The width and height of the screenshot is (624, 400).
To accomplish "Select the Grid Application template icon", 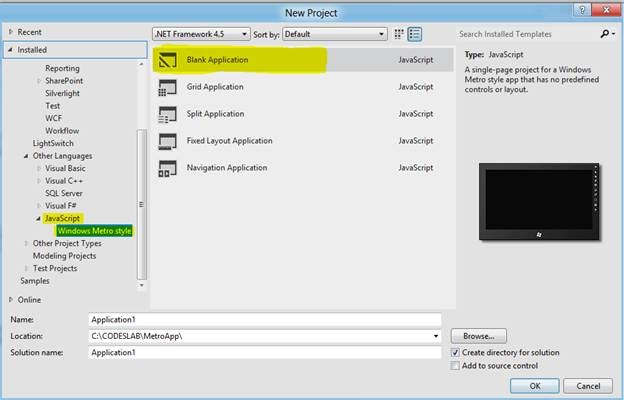I will 167,87.
